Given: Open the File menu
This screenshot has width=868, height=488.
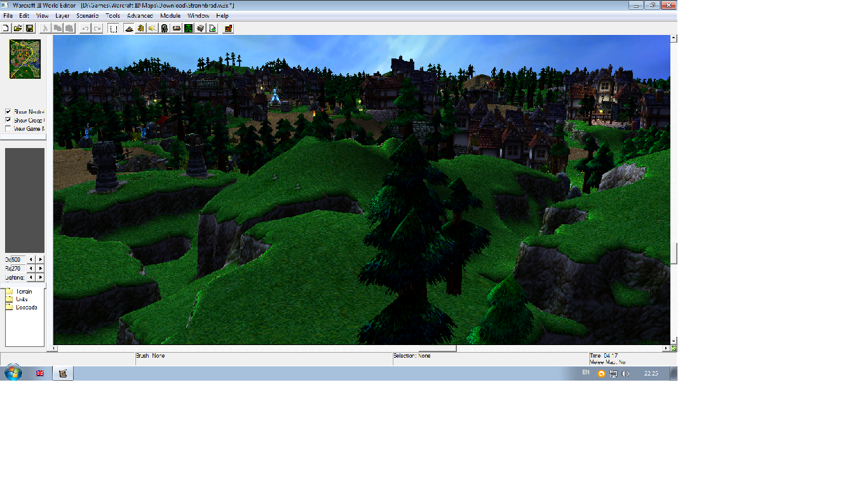Looking at the screenshot, I should [8, 16].
